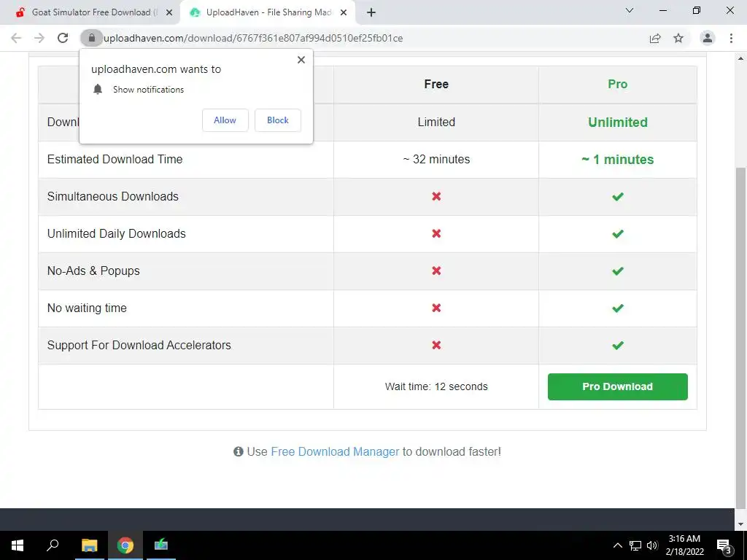This screenshot has height=560, width=747.
Task: Open Windows taskbar search
Action: (x=53, y=545)
